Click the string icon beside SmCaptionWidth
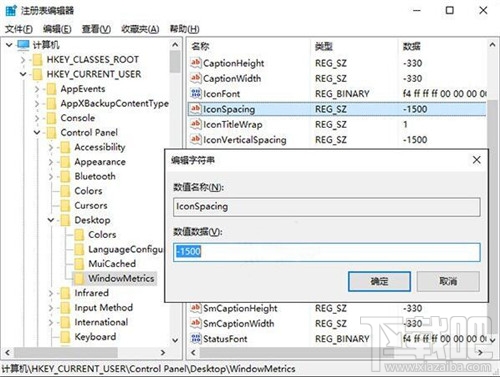 point(195,323)
